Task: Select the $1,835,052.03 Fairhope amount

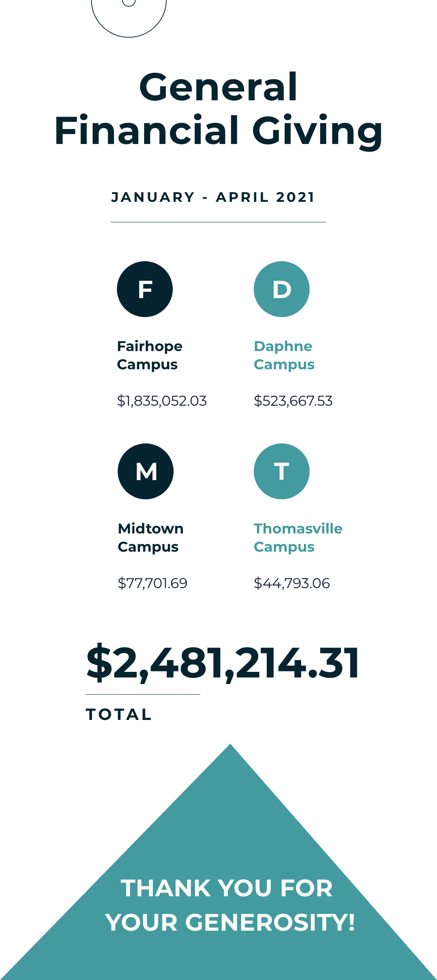Action: coord(162,401)
